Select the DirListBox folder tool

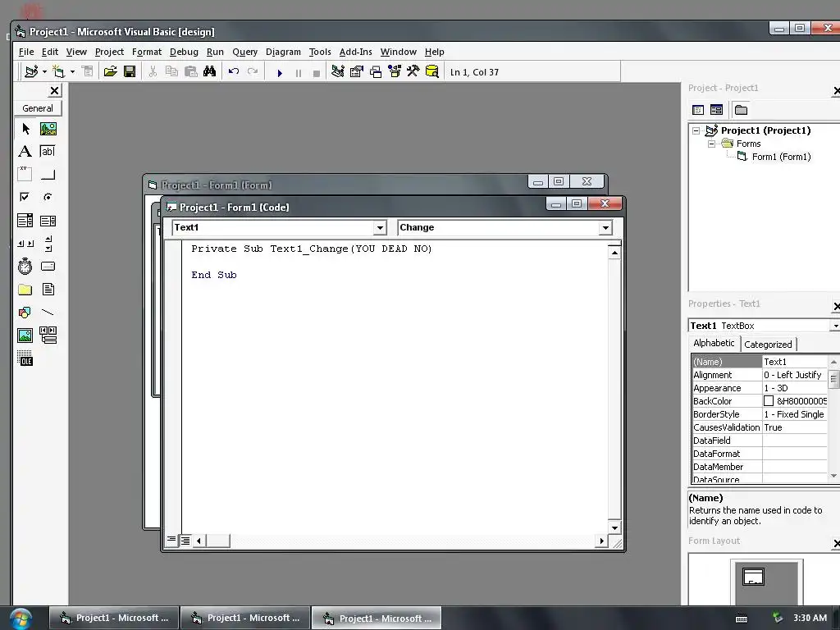pyautogui.click(x=25, y=290)
